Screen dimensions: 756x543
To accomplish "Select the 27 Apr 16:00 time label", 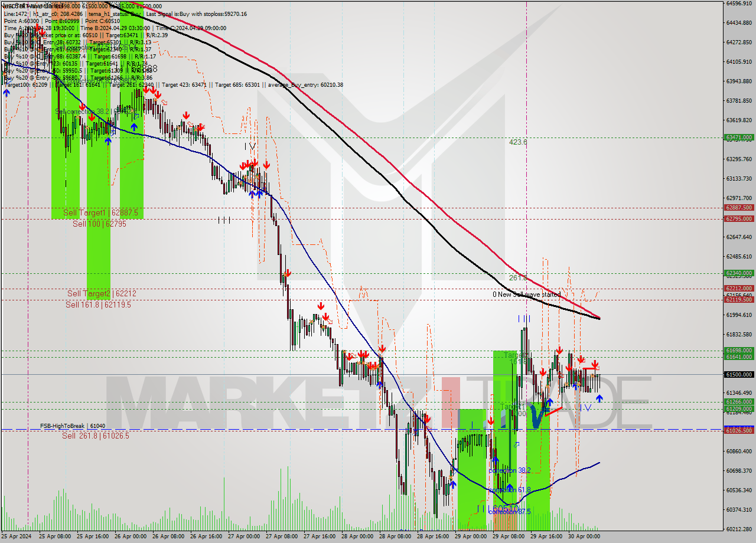I will 318,537.
